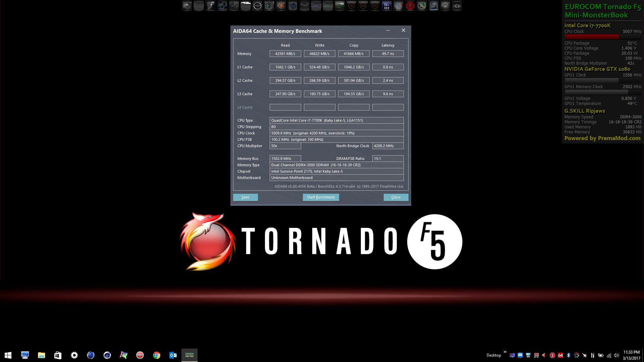
Task: Click the Motherboard field Unknown Motherboard
Action: [336, 178]
